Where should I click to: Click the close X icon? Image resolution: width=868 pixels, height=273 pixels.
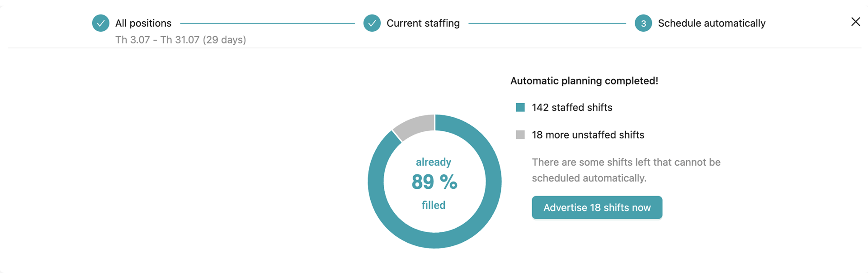(x=856, y=21)
